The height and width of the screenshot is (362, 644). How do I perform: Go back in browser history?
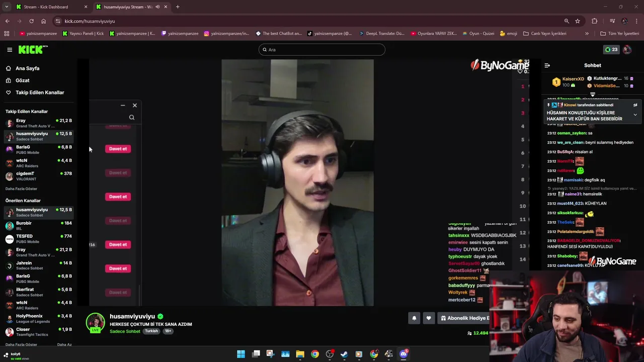[8, 21]
